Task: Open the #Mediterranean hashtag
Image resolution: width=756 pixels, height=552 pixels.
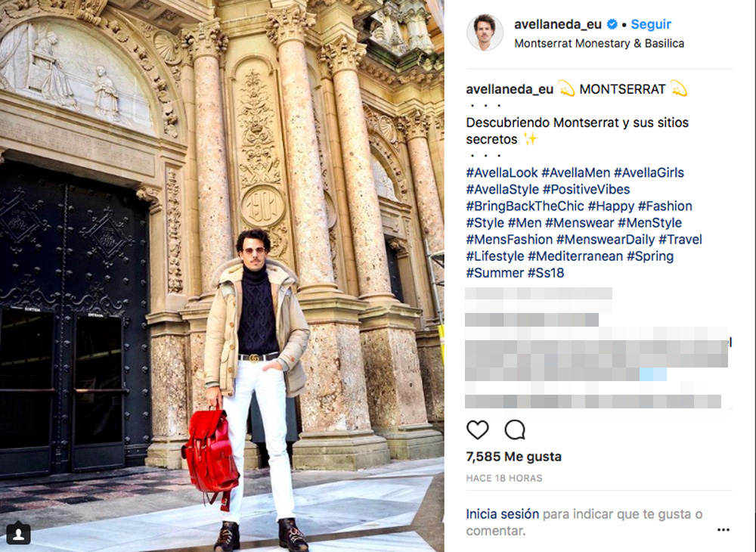Action: pos(575,256)
